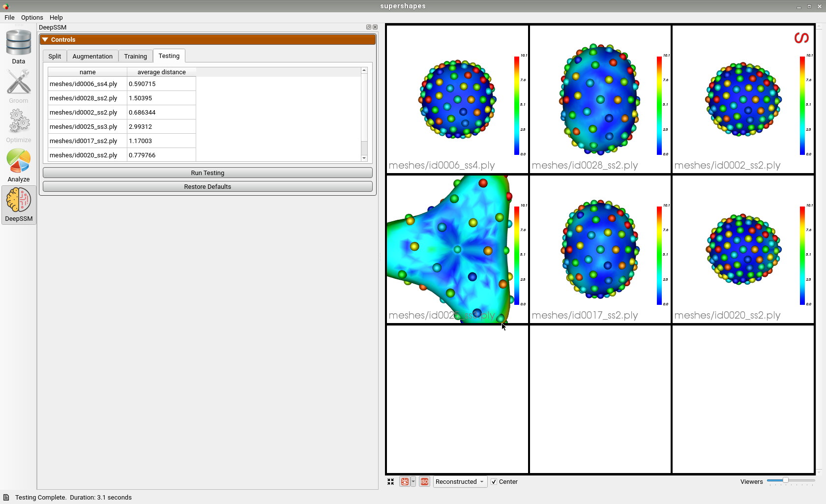
Task: Select the id0002_ss2 shape viewer
Action: tap(743, 99)
